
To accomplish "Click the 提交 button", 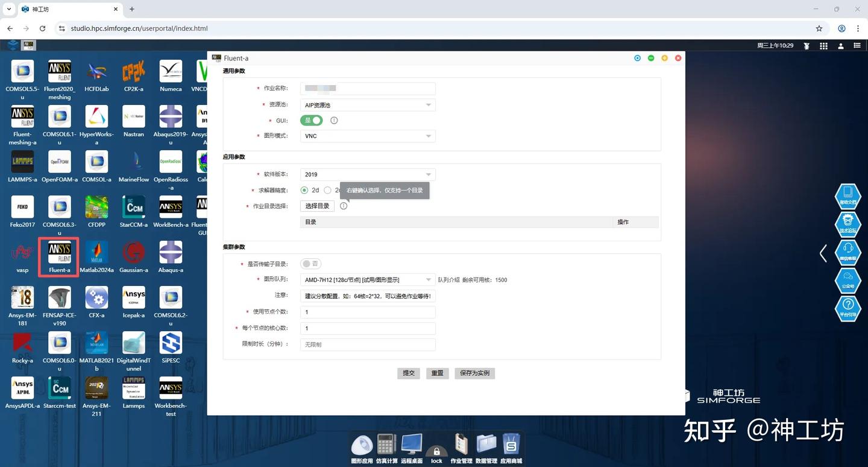I will pyautogui.click(x=409, y=373).
